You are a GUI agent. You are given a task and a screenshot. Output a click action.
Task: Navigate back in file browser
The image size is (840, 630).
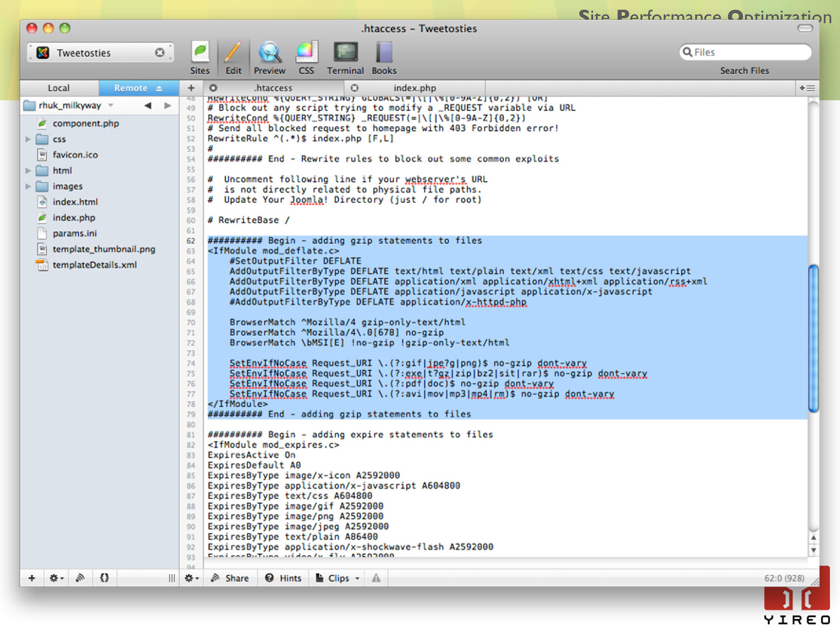[148, 106]
